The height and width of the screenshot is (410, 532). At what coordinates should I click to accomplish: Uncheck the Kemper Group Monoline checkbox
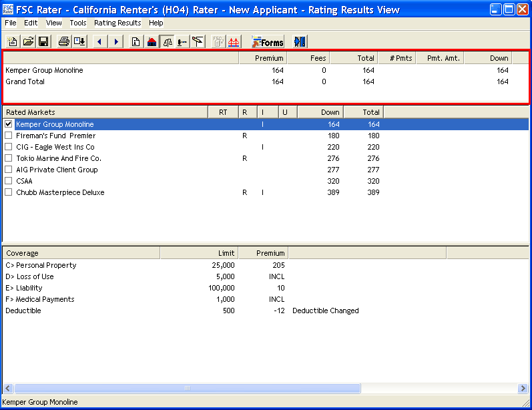pyautogui.click(x=9, y=124)
